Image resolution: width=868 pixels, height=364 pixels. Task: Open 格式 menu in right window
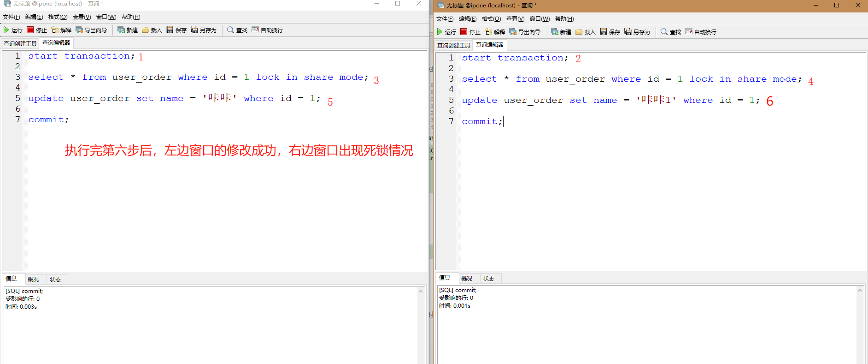pyautogui.click(x=492, y=19)
